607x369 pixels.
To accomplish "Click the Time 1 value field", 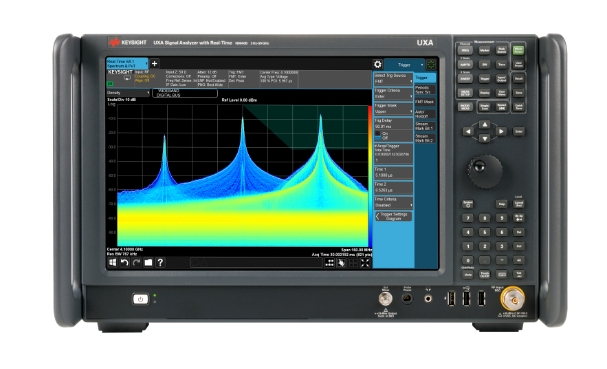I will click(x=393, y=173).
